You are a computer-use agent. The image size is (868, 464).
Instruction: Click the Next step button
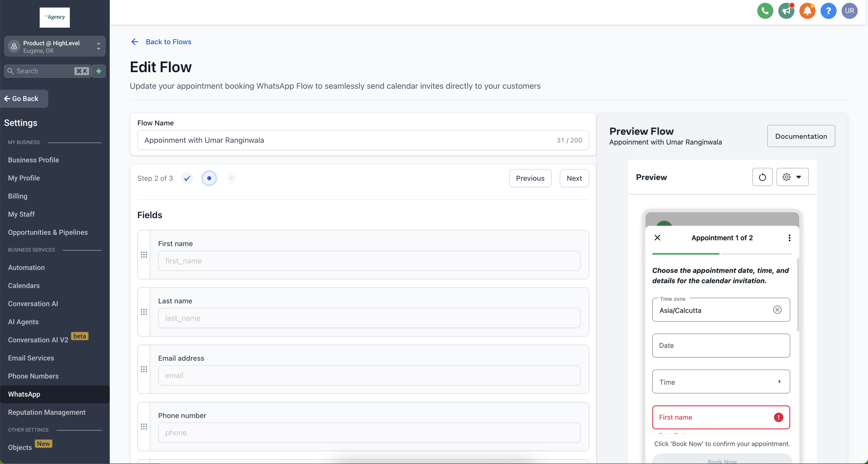pyautogui.click(x=574, y=178)
